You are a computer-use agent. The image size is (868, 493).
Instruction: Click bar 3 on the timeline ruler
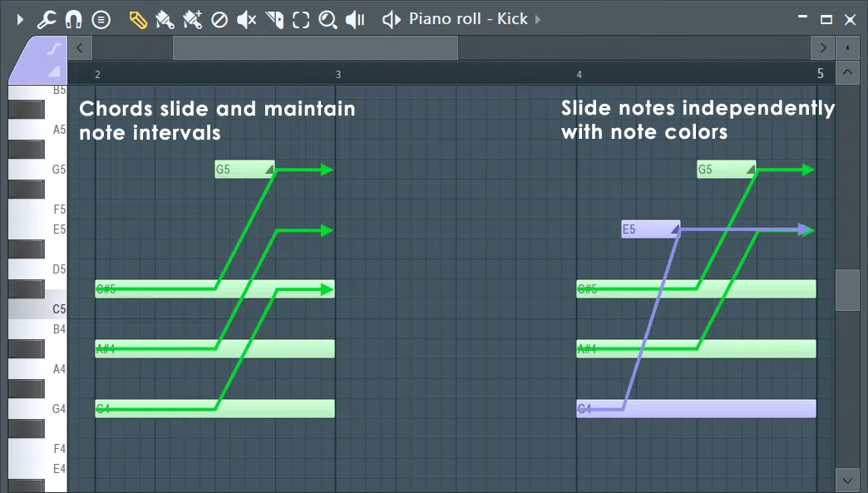coord(338,75)
